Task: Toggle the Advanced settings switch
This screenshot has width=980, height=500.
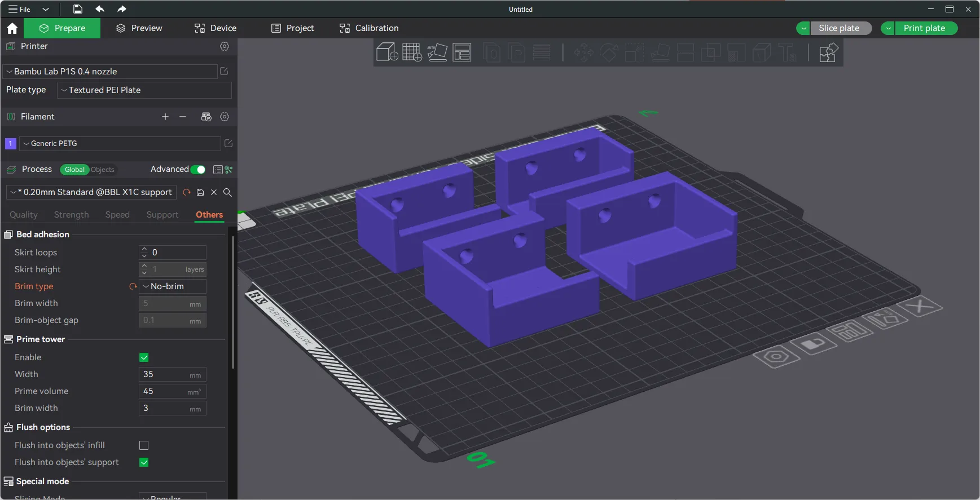Action: [x=197, y=170]
